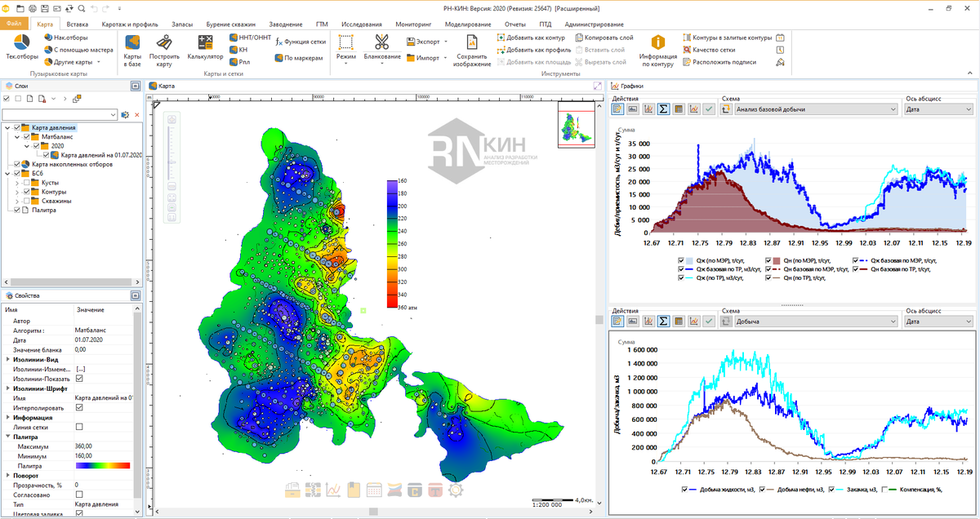Click Копировать слой
Viewport: 980px width, 519px height.
(604, 38)
